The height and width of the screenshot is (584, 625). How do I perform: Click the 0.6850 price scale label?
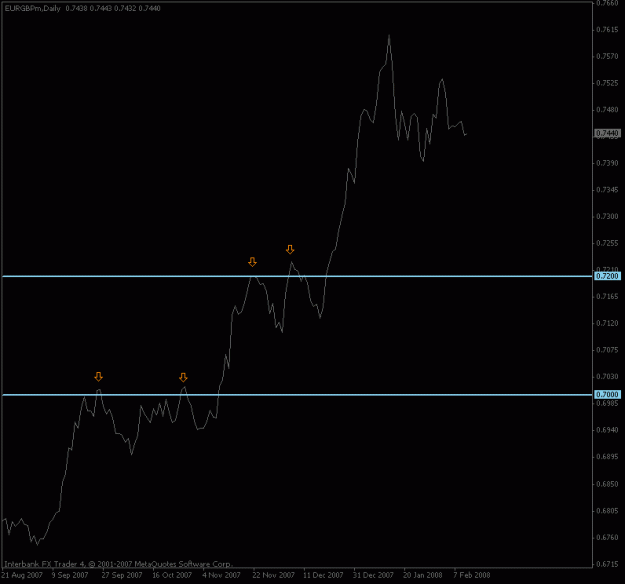(607, 484)
